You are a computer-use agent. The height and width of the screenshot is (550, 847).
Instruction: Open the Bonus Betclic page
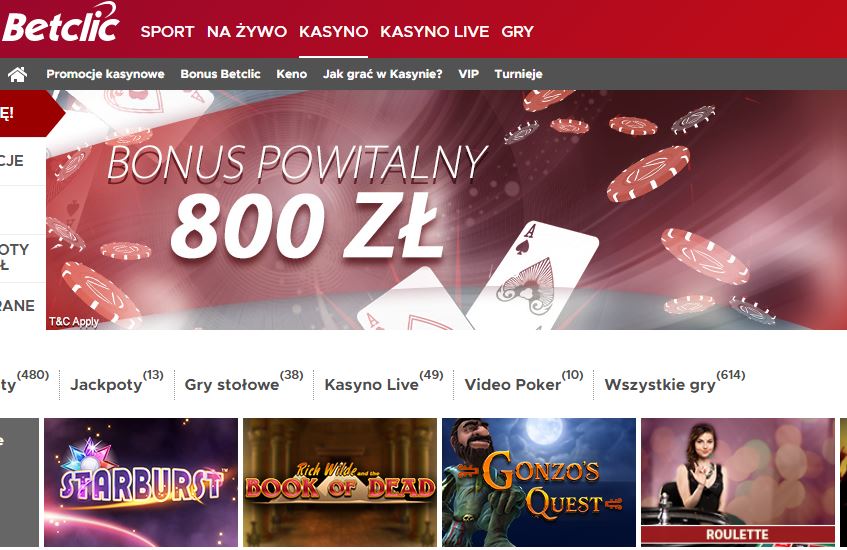[x=220, y=74]
